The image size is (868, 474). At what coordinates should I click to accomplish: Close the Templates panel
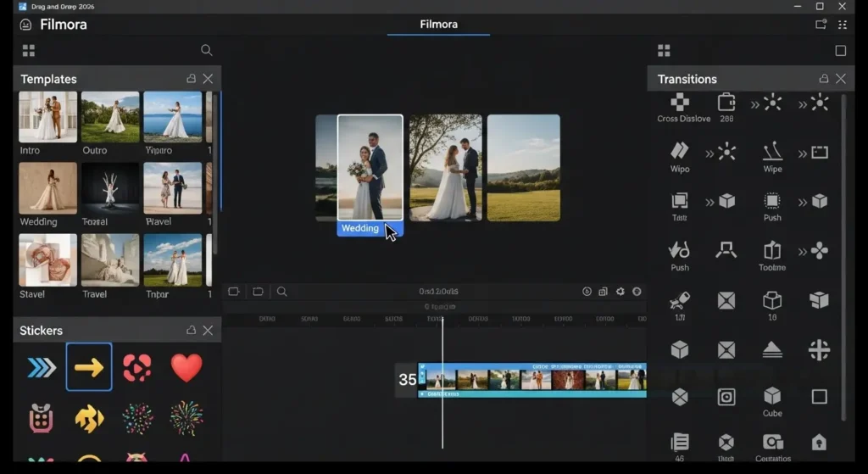coord(208,79)
